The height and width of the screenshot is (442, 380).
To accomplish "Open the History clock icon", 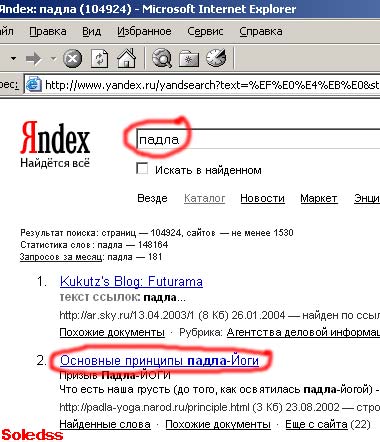I will pos(216,58).
